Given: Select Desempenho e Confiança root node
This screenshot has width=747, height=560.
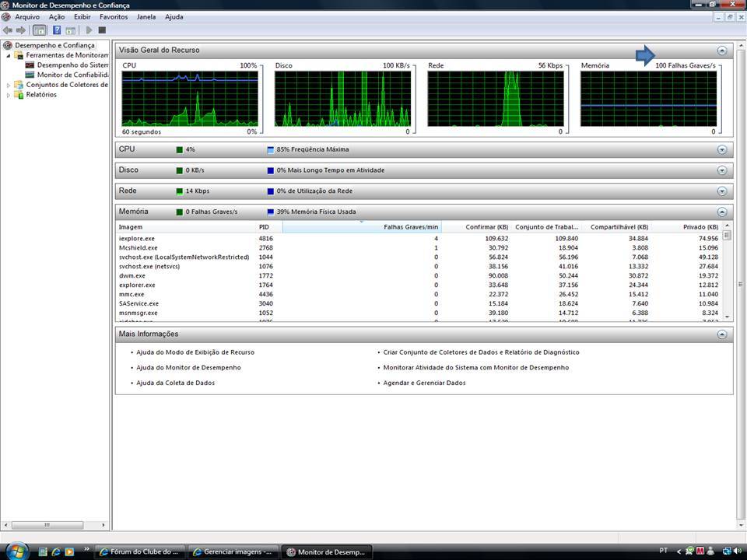Looking at the screenshot, I should [x=54, y=45].
